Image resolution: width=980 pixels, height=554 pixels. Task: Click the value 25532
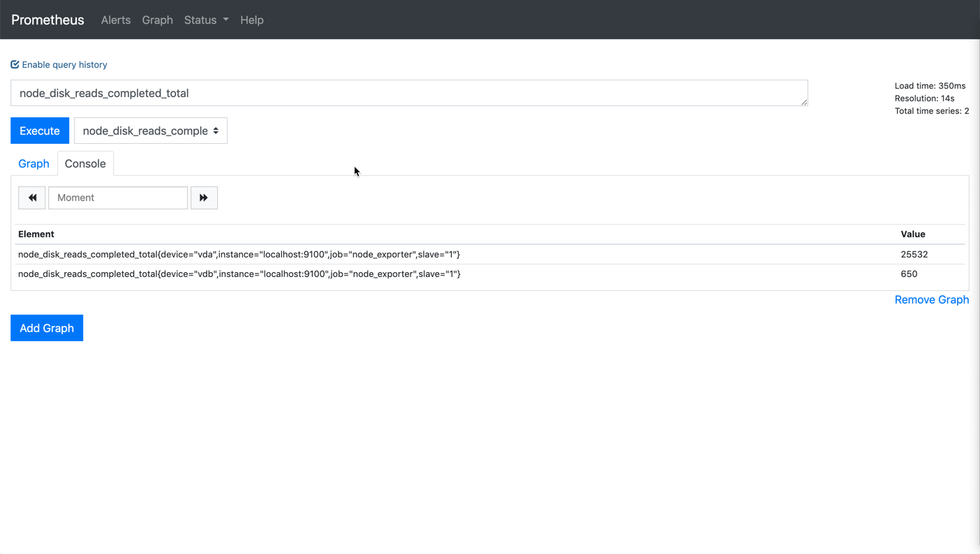point(914,254)
